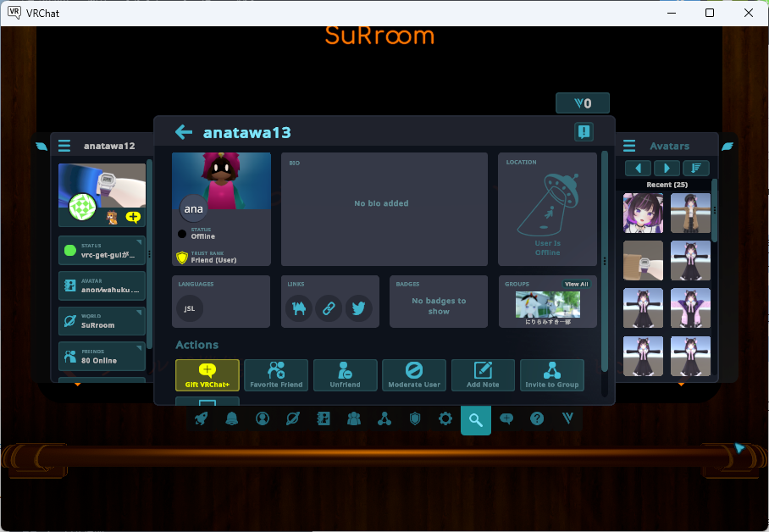Click the Gift VRChat+ button
Image resolution: width=769 pixels, height=532 pixels.
point(207,375)
